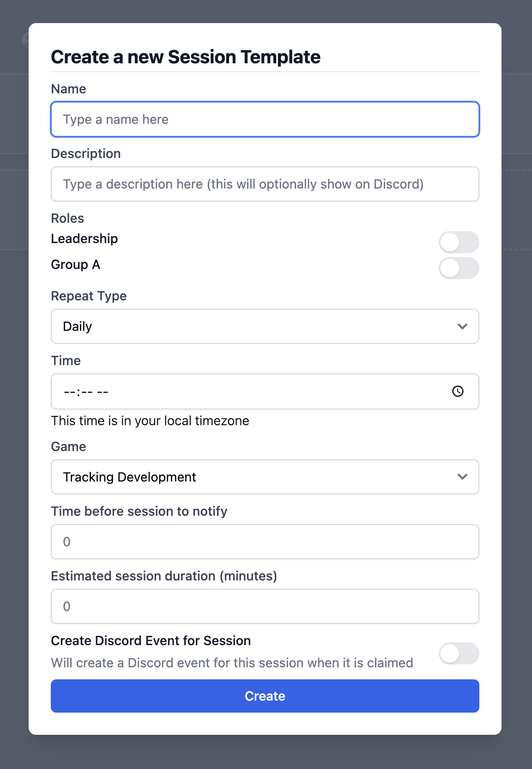Click the chevron beside Tracking Development

[x=462, y=477]
